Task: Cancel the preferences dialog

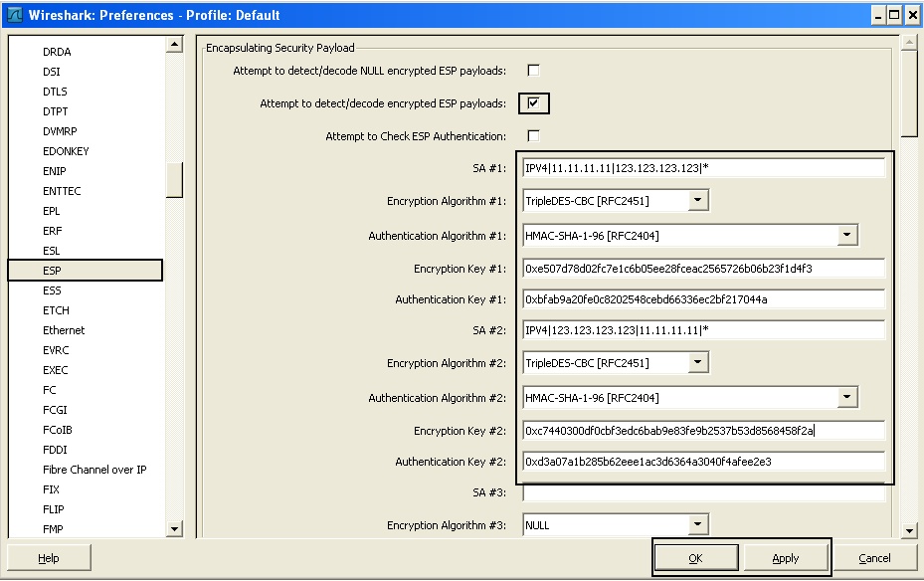Action: [874, 557]
